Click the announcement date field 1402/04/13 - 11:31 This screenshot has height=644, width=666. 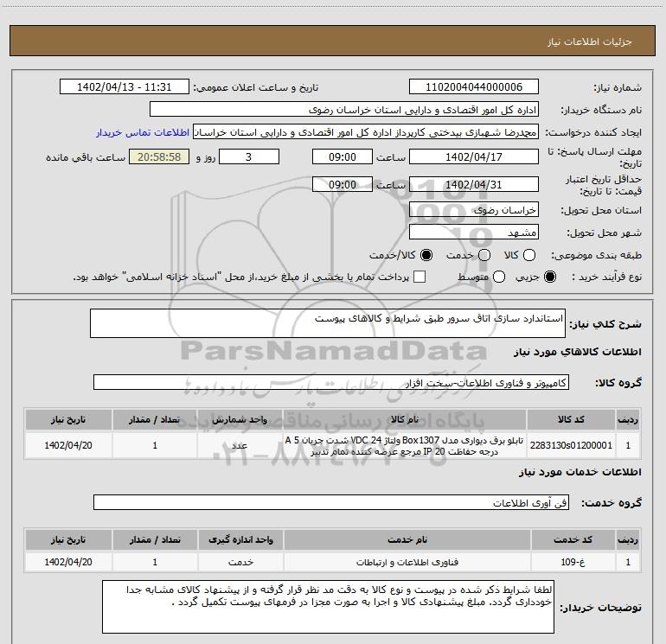coord(124,86)
